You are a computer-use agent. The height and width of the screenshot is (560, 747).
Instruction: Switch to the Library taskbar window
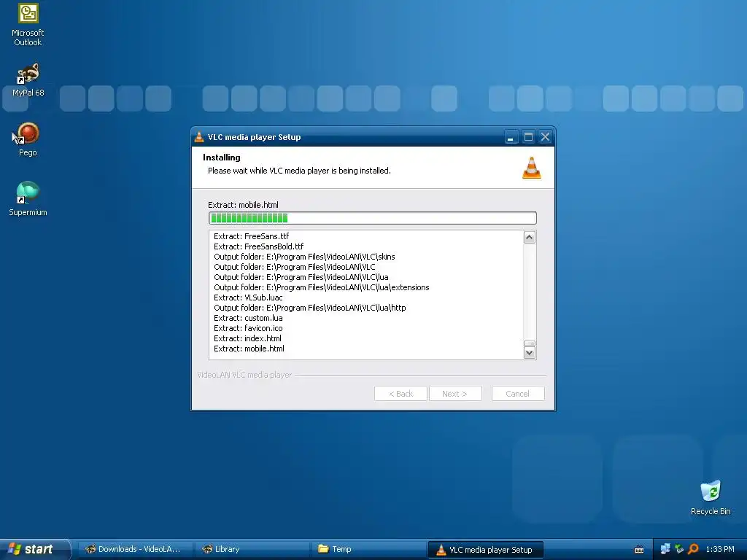(252, 549)
